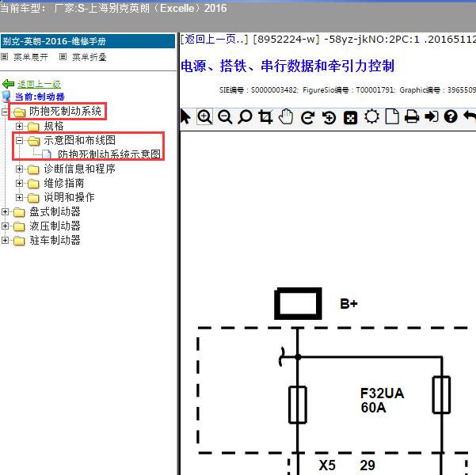Select 说明和操作 folder label

[69, 197]
